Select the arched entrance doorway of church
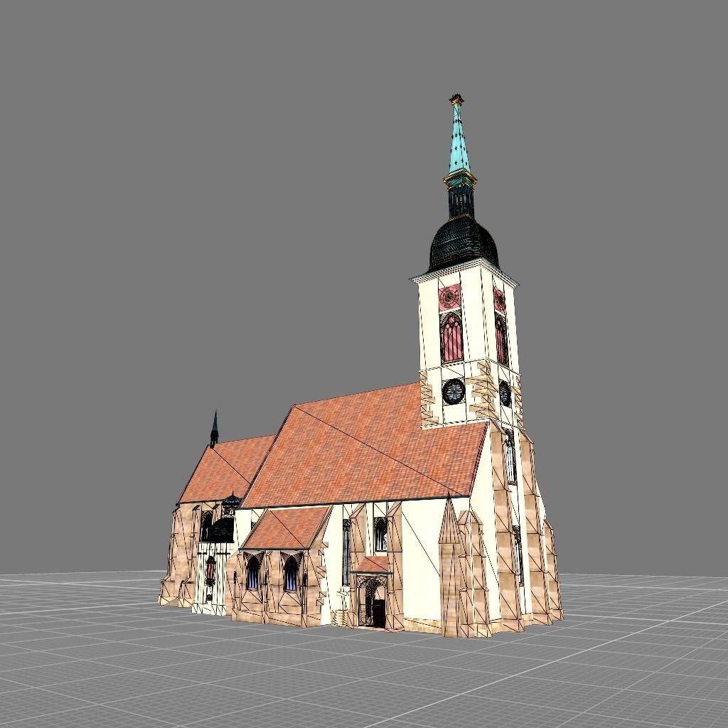The width and height of the screenshot is (728, 728). click(373, 601)
